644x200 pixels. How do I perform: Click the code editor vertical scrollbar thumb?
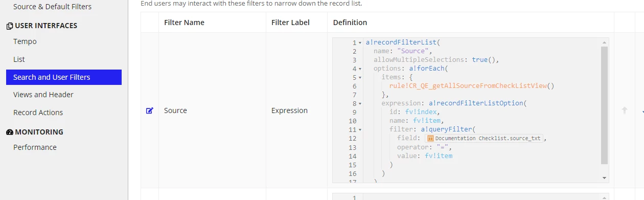point(605,105)
